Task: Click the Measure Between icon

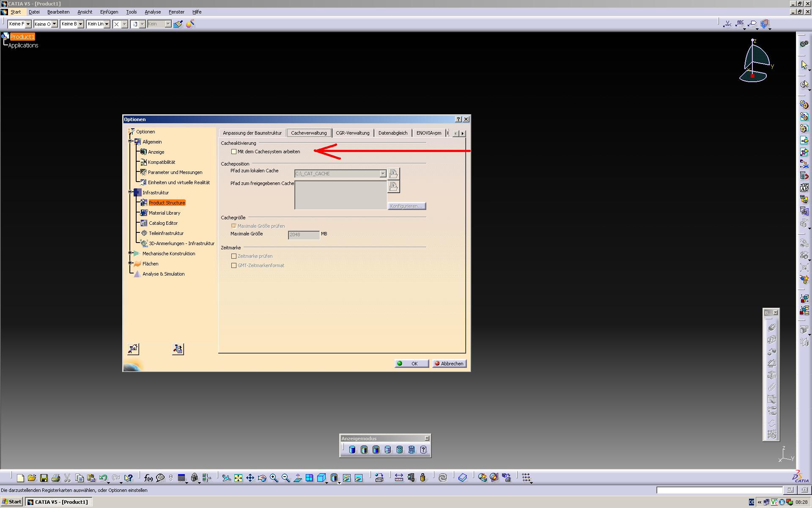Action: coord(399,478)
